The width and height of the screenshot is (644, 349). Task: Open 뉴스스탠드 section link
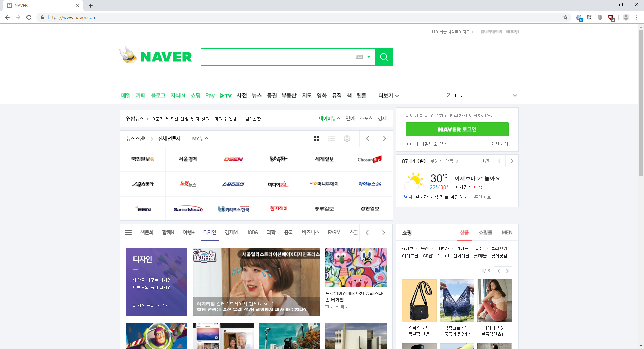tap(139, 139)
